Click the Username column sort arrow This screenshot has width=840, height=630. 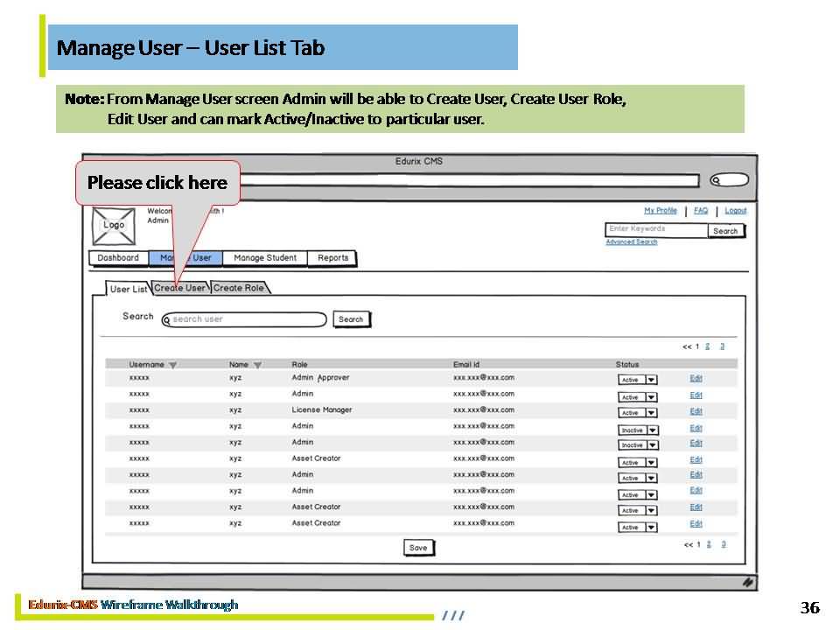click(x=172, y=365)
